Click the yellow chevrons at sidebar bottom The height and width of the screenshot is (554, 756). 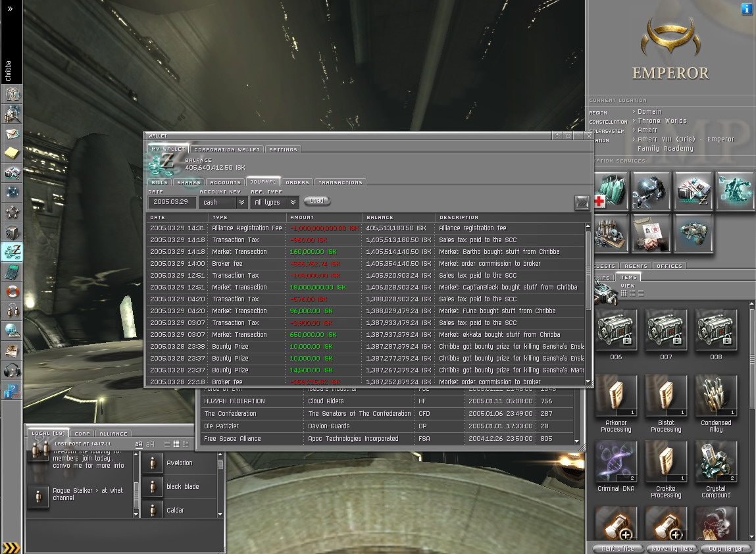(x=11, y=547)
